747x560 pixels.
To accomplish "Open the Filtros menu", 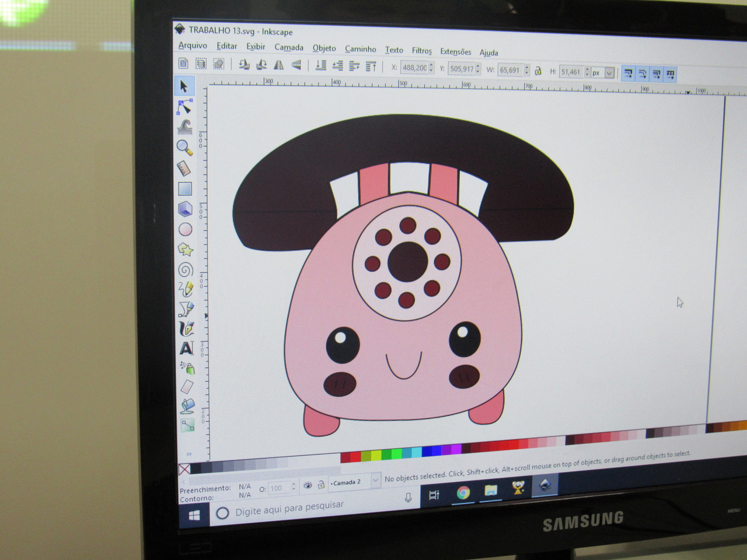I will [421, 51].
